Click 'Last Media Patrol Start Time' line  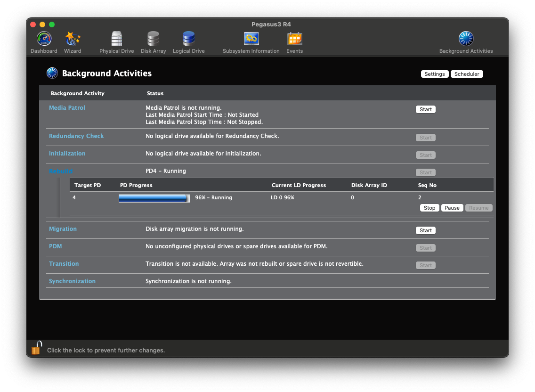(202, 115)
